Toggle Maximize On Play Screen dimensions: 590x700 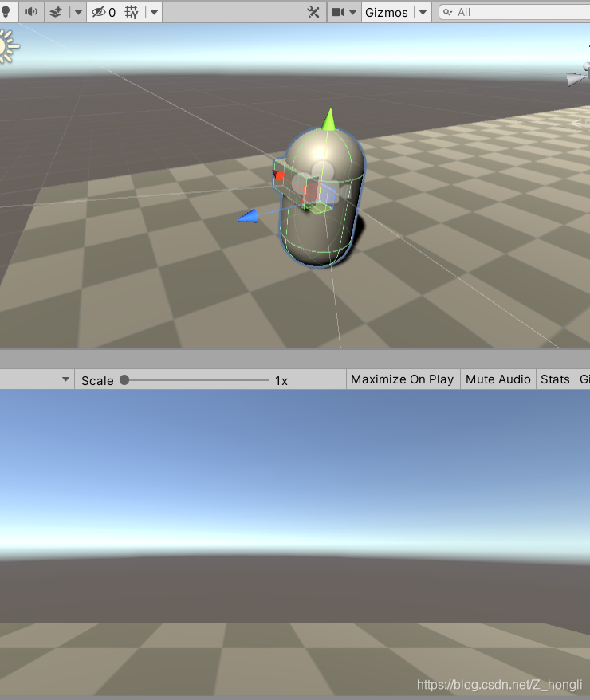(403, 379)
